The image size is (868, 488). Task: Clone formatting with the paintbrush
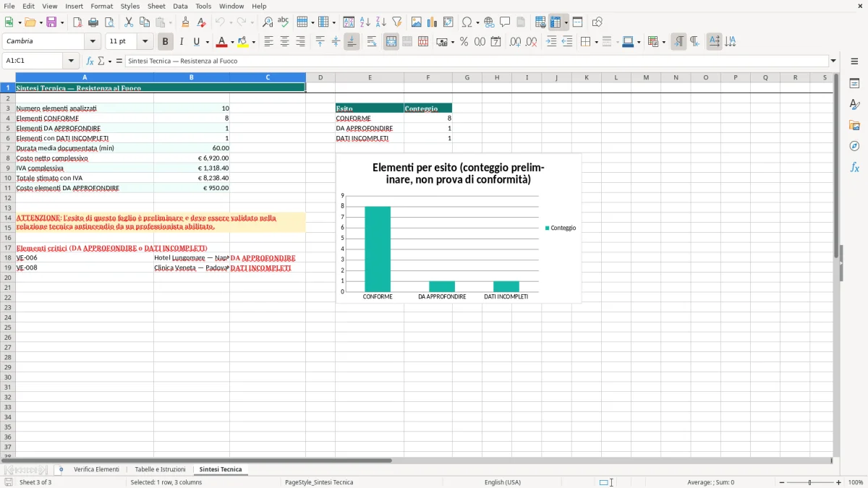click(x=185, y=22)
